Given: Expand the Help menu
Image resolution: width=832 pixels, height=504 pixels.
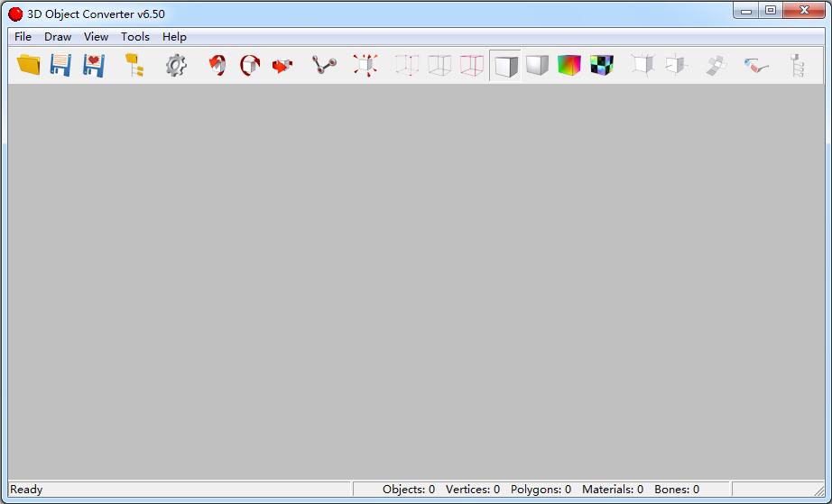Looking at the screenshot, I should click(x=174, y=37).
